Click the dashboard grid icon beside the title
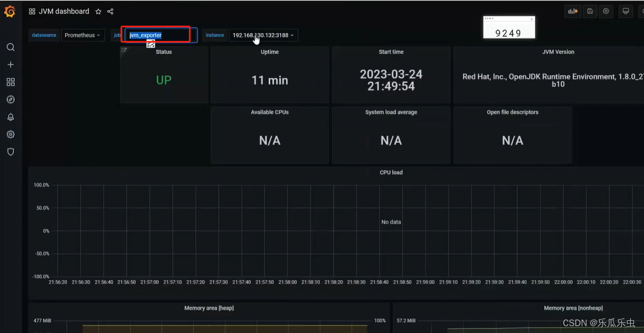Viewport: 644px width, 333px height. pos(32,11)
